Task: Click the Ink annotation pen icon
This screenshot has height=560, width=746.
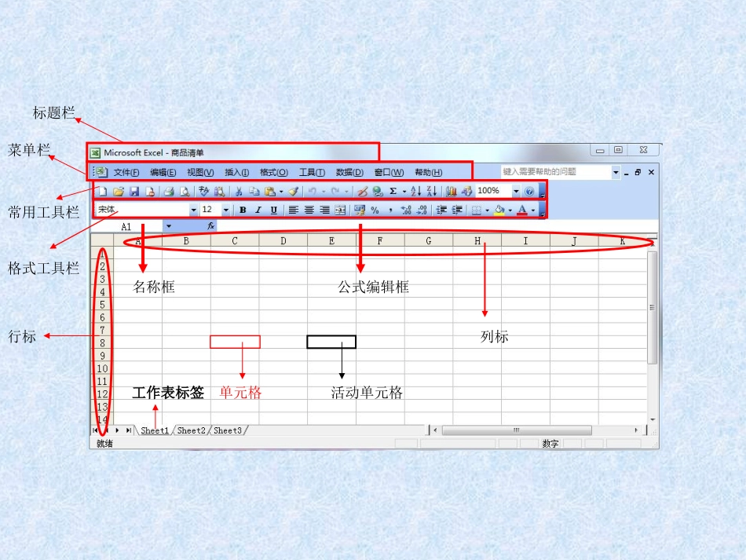Action: (362, 192)
